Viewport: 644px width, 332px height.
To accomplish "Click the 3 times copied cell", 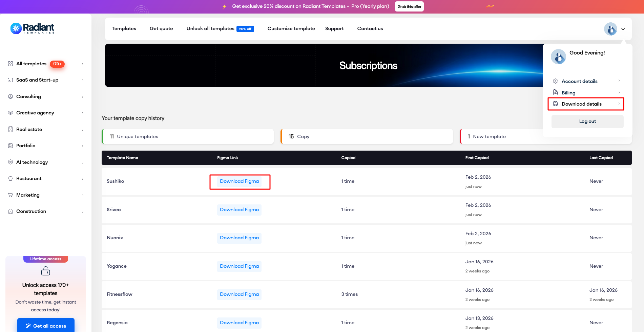I will [x=350, y=294].
